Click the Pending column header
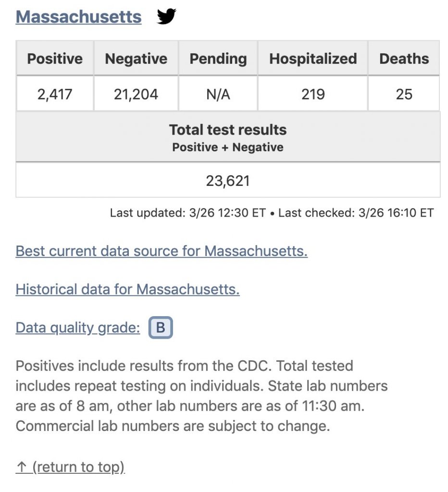 point(218,59)
